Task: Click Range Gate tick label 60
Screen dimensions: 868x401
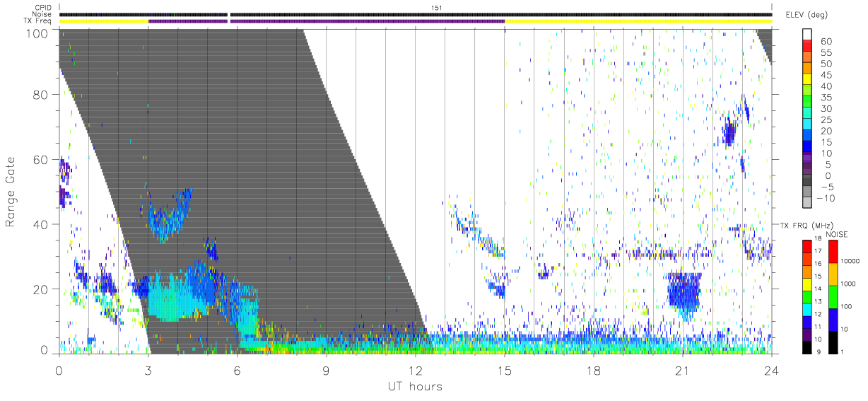Action: [x=41, y=160]
